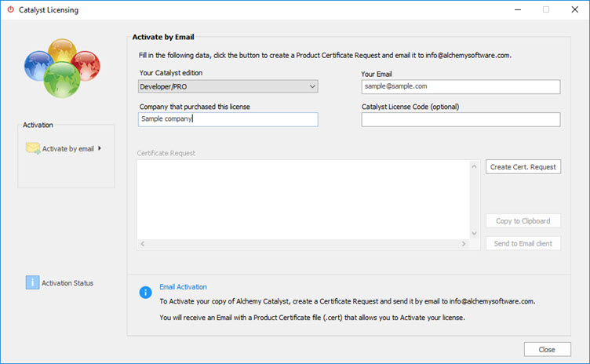
Task: Expand the Activate by email arrow
Action: [x=100, y=147]
